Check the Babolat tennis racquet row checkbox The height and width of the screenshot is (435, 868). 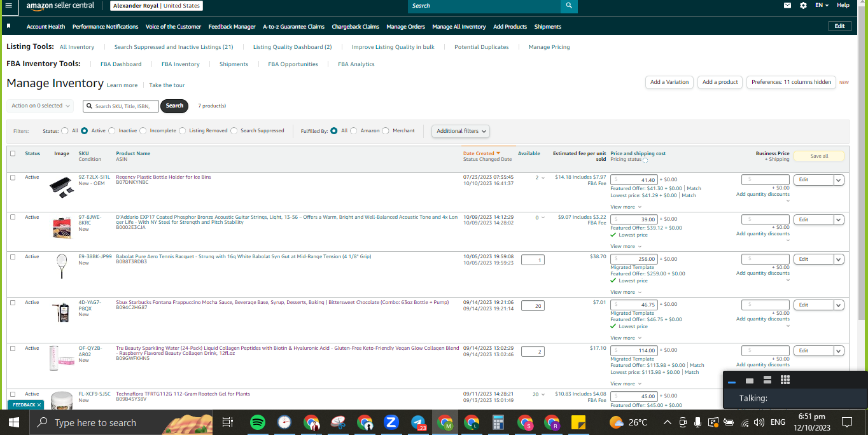point(13,256)
